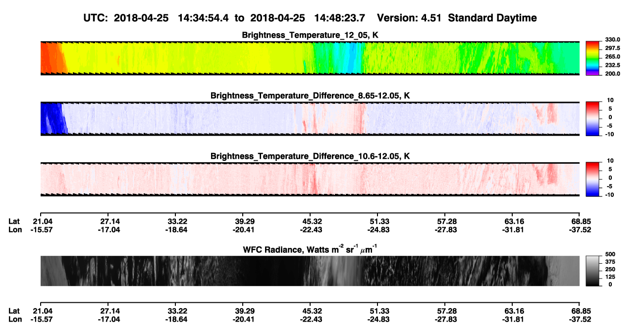
Task: Click the Brightness_Temperature_12_05, K panel title
Action: [310, 35]
